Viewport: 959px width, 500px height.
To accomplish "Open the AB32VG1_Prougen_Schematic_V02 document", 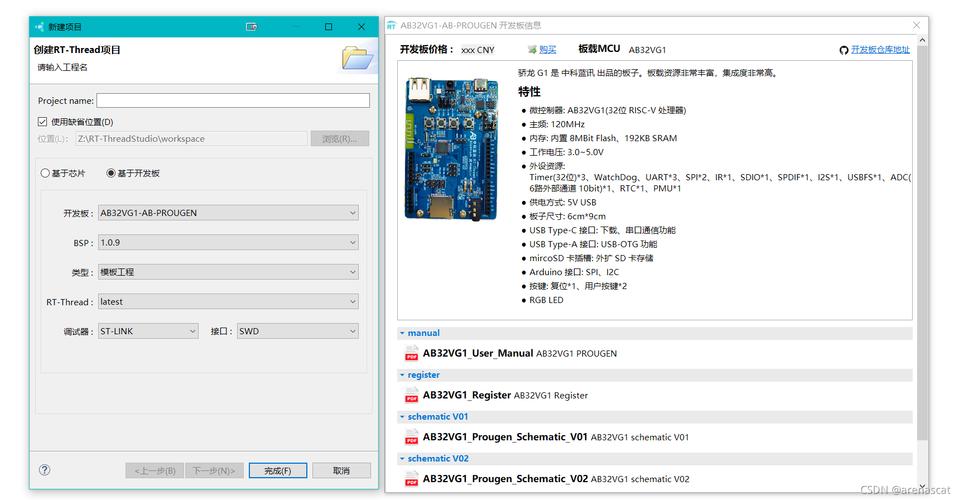I will click(505, 479).
